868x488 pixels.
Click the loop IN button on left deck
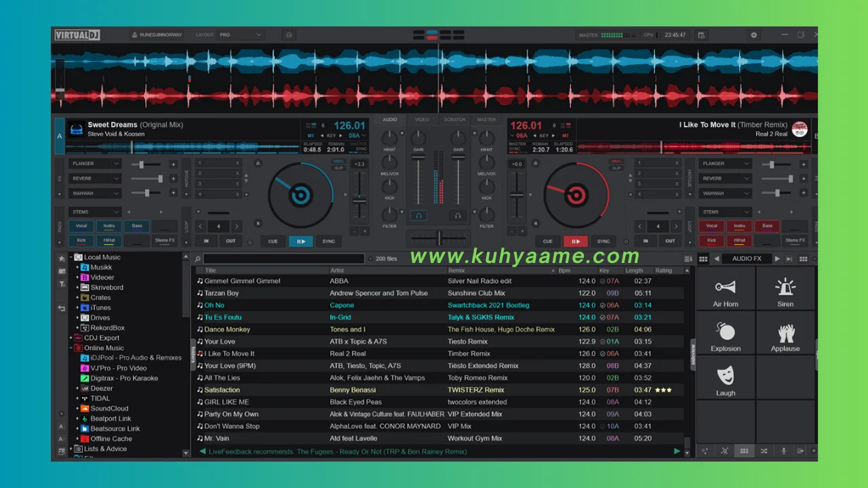(x=206, y=241)
